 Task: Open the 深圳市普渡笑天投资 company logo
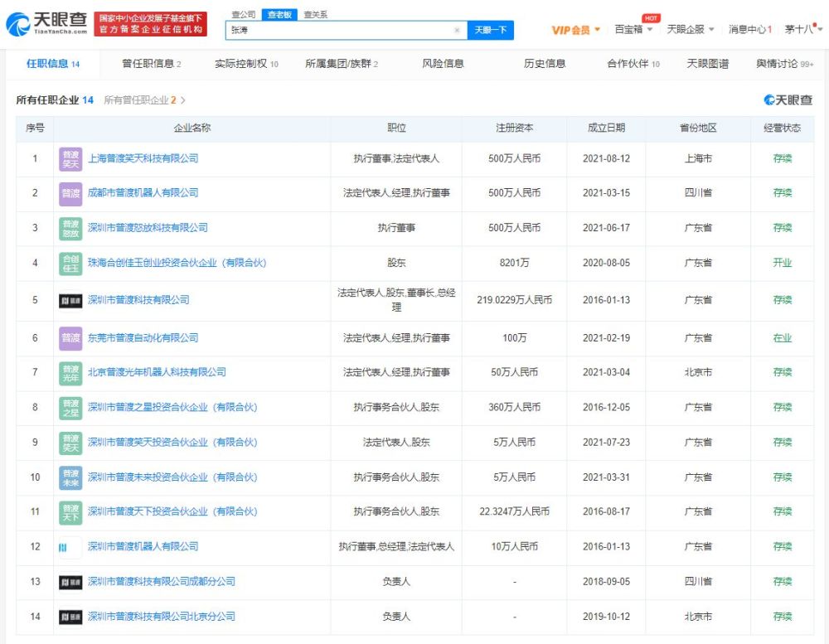[70, 443]
